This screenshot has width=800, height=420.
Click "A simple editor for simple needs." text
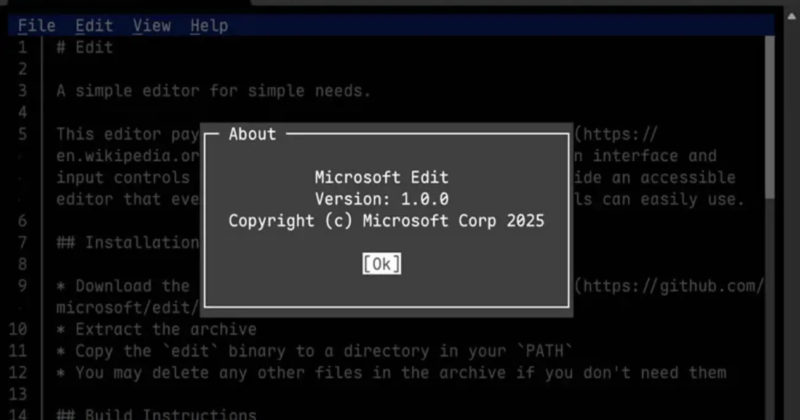click(x=213, y=91)
